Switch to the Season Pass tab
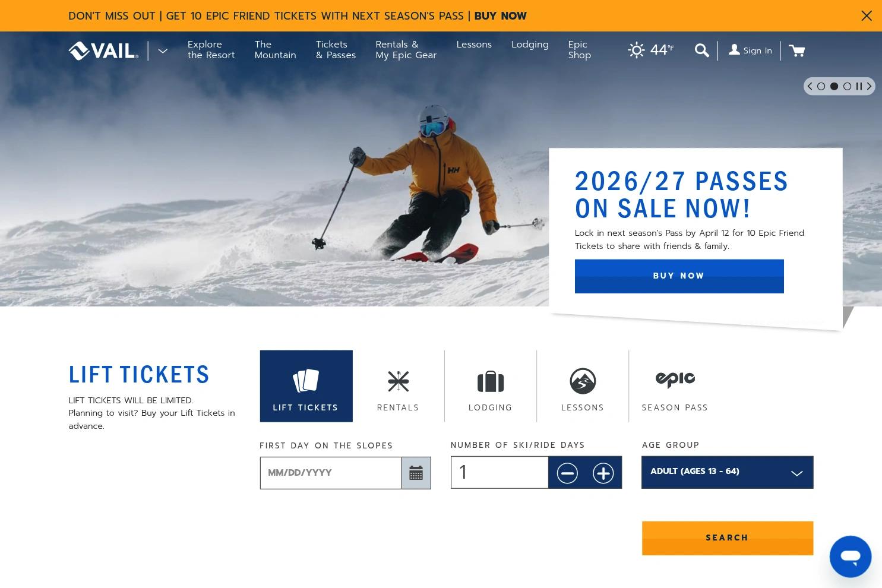The image size is (882, 588). coord(675,386)
